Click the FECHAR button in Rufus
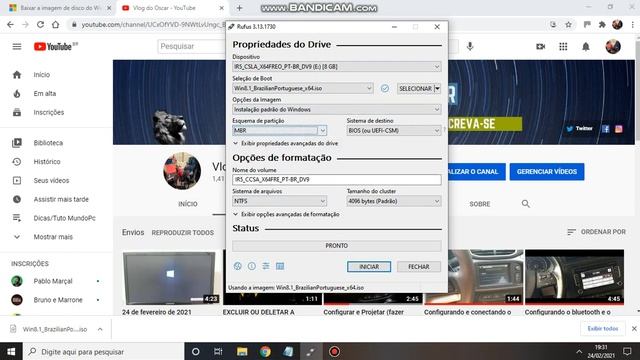Viewport: 640px width, 360px height. coord(419,267)
